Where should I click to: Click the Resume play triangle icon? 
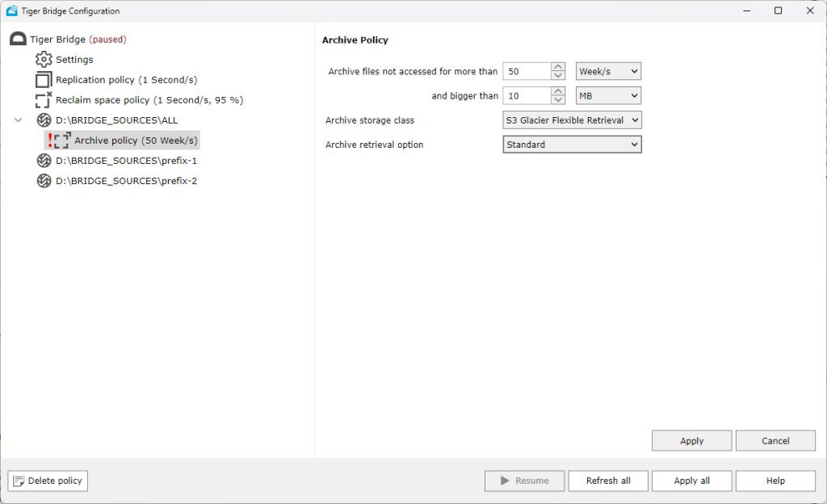(505, 481)
